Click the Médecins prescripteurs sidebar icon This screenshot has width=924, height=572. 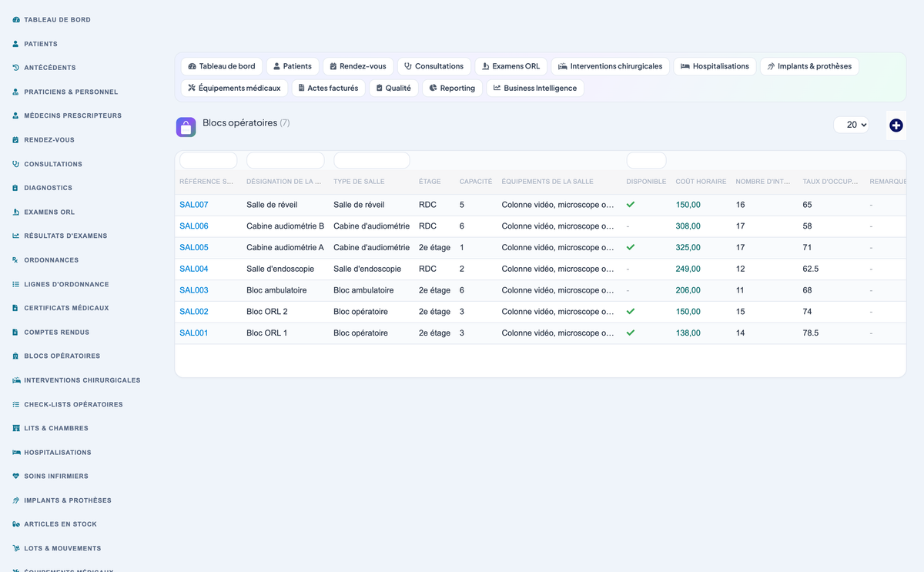tap(16, 115)
